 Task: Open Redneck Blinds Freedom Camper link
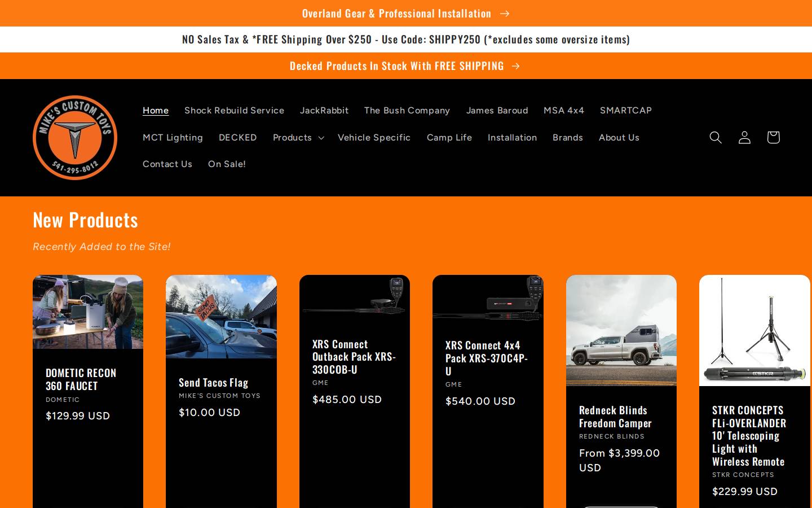coord(615,417)
